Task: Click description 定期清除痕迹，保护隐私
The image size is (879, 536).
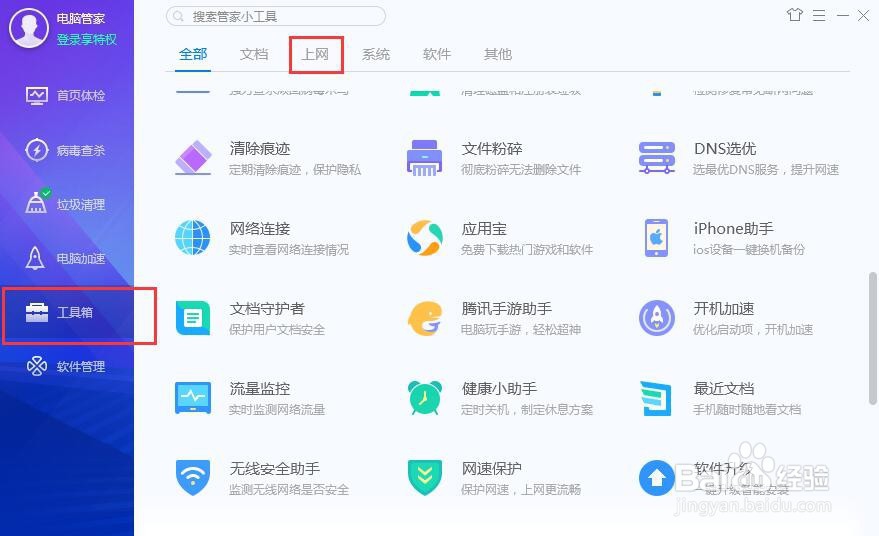Action: tap(295, 169)
